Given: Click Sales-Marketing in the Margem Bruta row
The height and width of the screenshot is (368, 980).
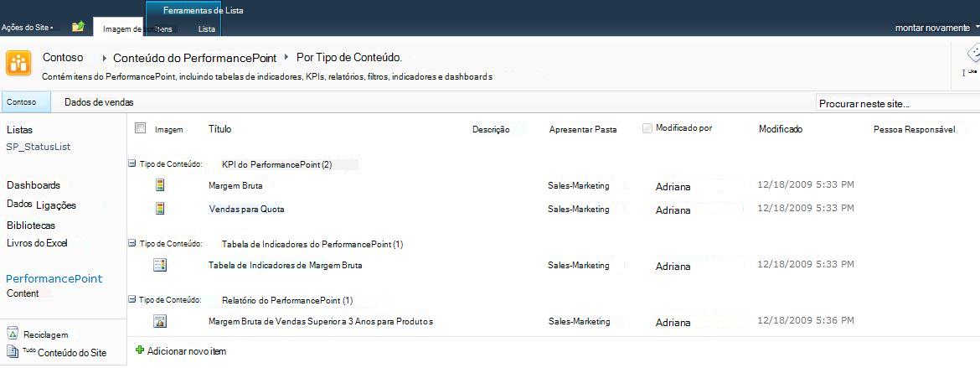Looking at the screenshot, I should tap(579, 186).
